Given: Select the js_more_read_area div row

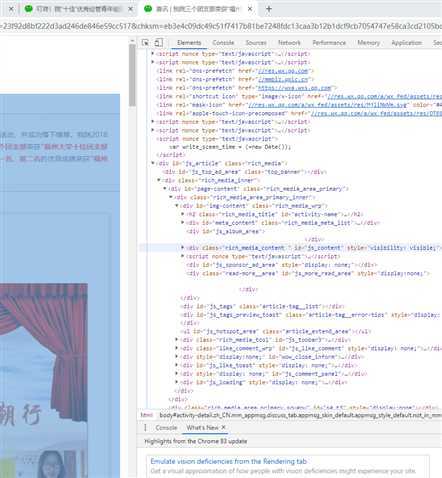Looking at the screenshot, I should pyautogui.click(x=308, y=273).
